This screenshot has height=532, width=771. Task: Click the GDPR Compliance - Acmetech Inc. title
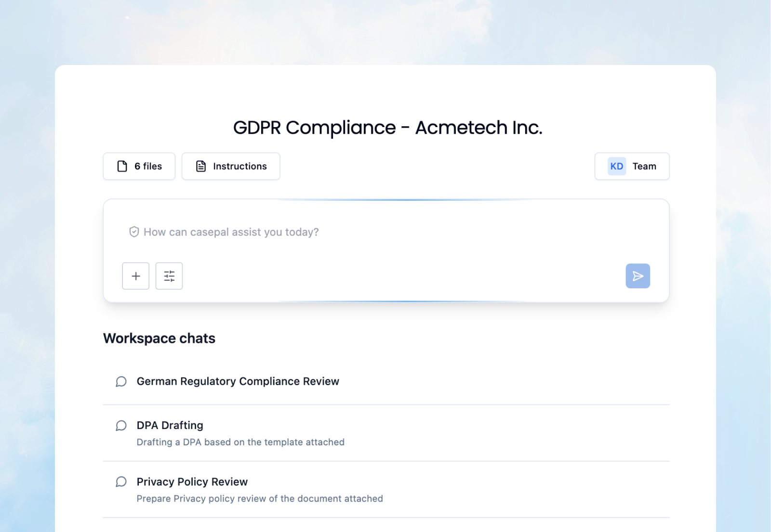point(388,128)
